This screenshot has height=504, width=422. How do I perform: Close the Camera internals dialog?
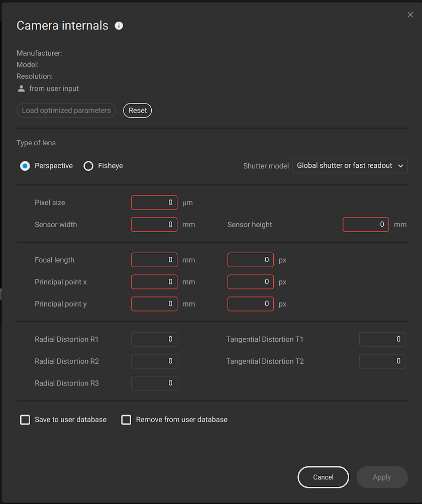coord(410,15)
